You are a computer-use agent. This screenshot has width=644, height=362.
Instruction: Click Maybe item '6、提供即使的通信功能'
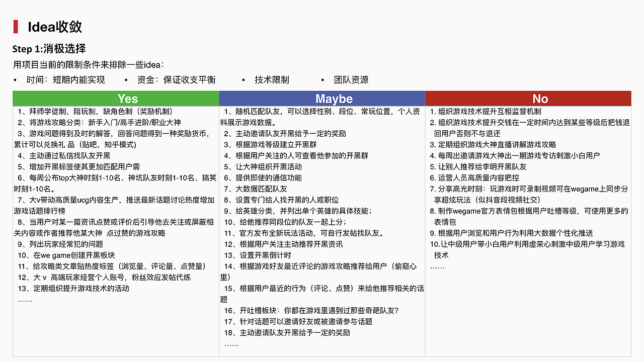[263, 178]
